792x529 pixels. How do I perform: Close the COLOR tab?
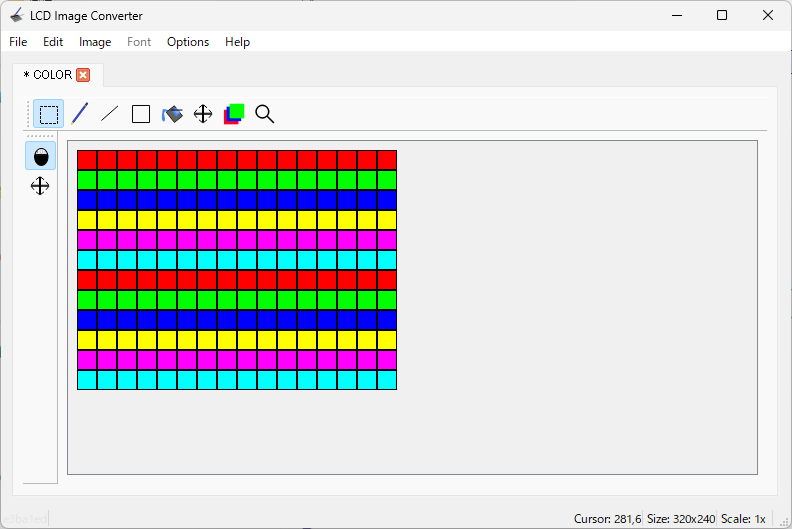[x=83, y=75]
